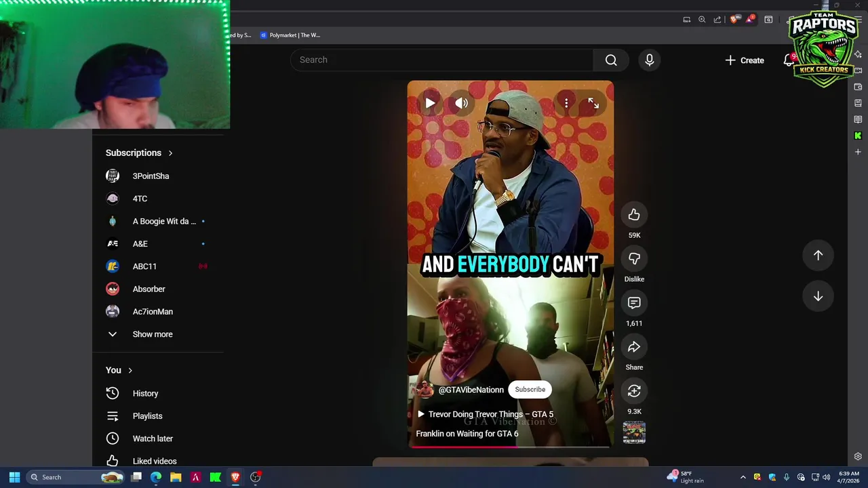Mute the Short's volume speaker
This screenshot has height=488, width=868.
point(462,103)
